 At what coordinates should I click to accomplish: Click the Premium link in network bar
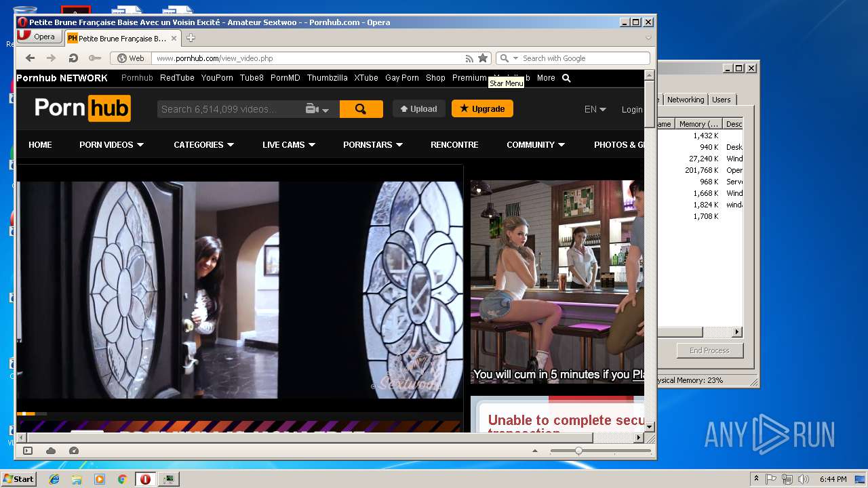[469, 78]
